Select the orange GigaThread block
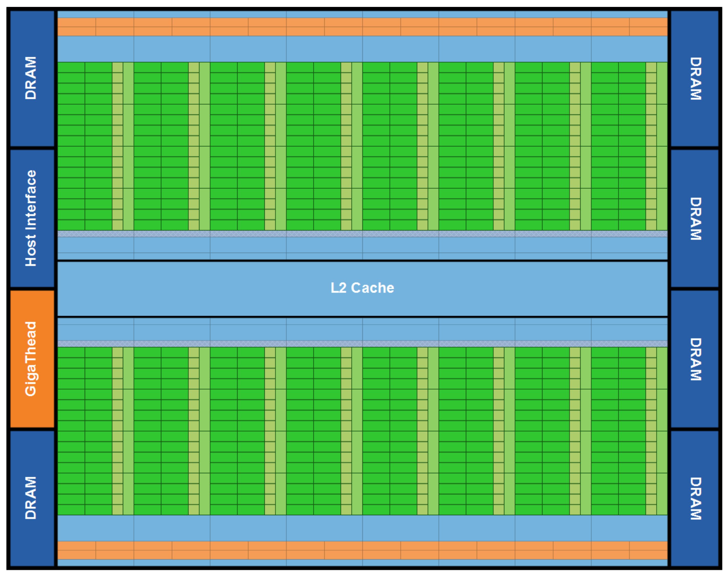 tap(32, 359)
